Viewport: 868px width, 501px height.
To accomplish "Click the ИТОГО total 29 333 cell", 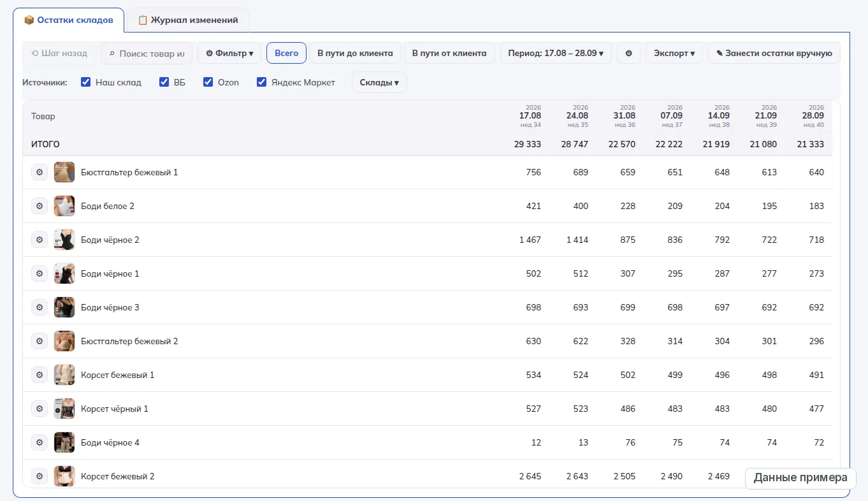I will click(528, 144).
